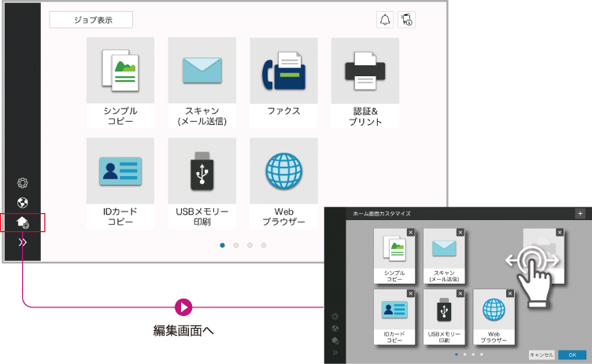Open the home customize icon outlined in red

click(23, 223)
